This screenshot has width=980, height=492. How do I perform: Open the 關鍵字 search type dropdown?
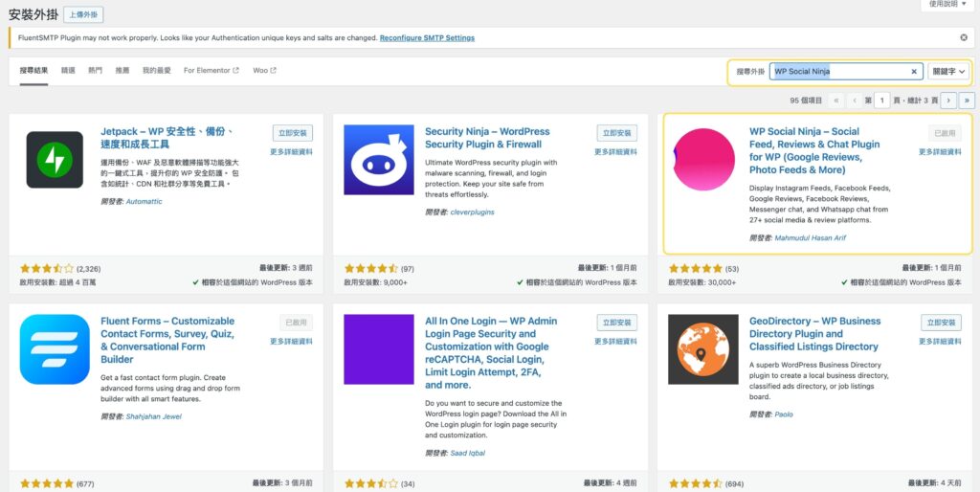[948, 72]
